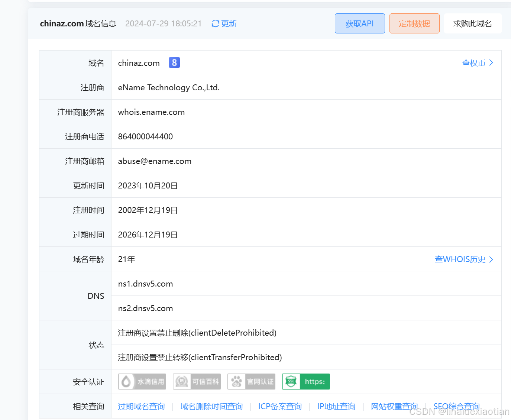Open the 可信百科 security badge

[197, 382]
